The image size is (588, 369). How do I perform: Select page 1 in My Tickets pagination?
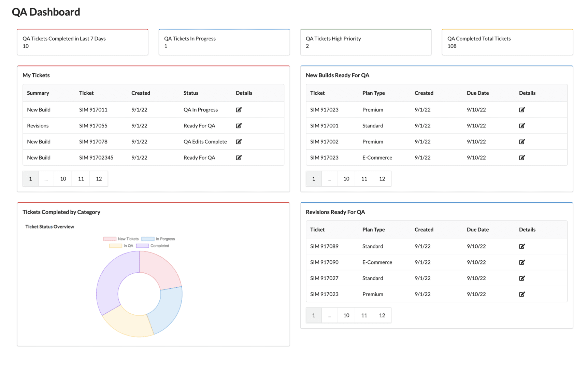pyautogui.click(x=30, y=179)
